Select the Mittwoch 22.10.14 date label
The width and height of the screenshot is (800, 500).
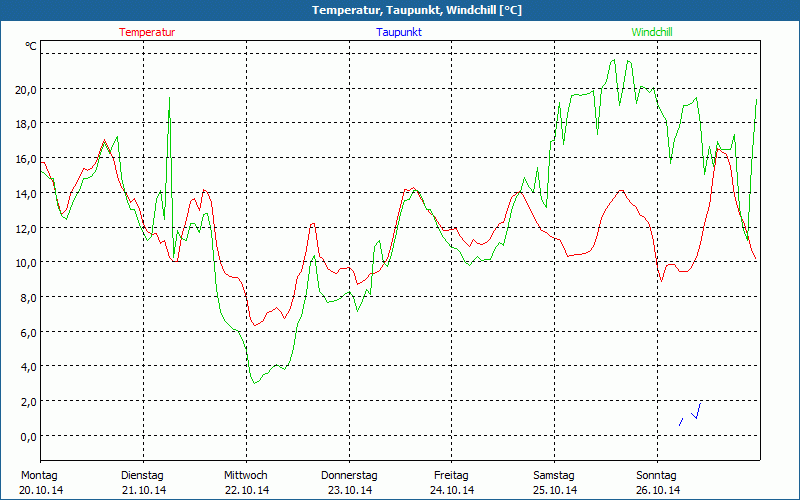[246, 482]
